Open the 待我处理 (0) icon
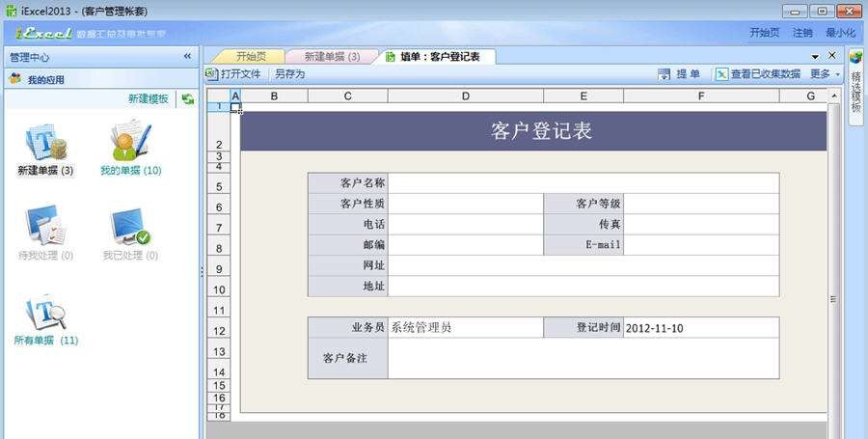 (x=45, y=225)
